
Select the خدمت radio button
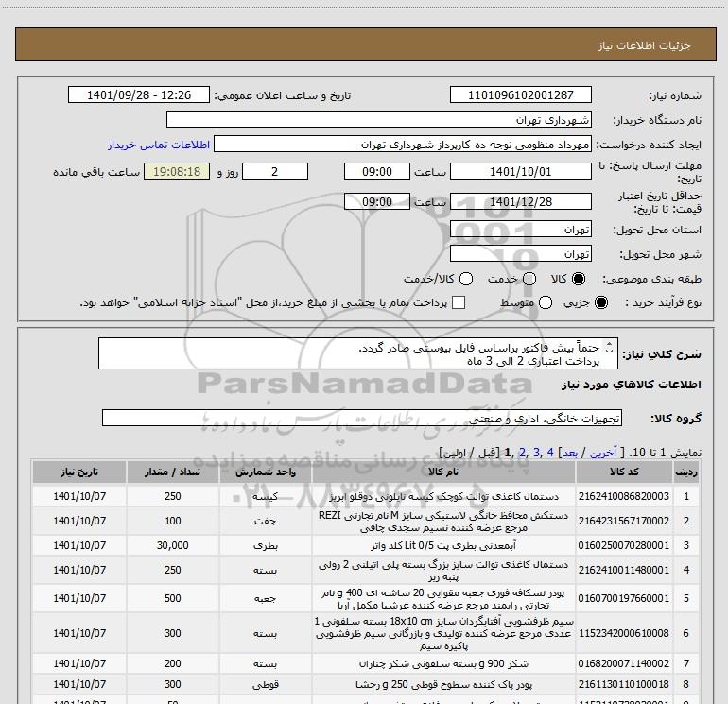tap(529, 279)
